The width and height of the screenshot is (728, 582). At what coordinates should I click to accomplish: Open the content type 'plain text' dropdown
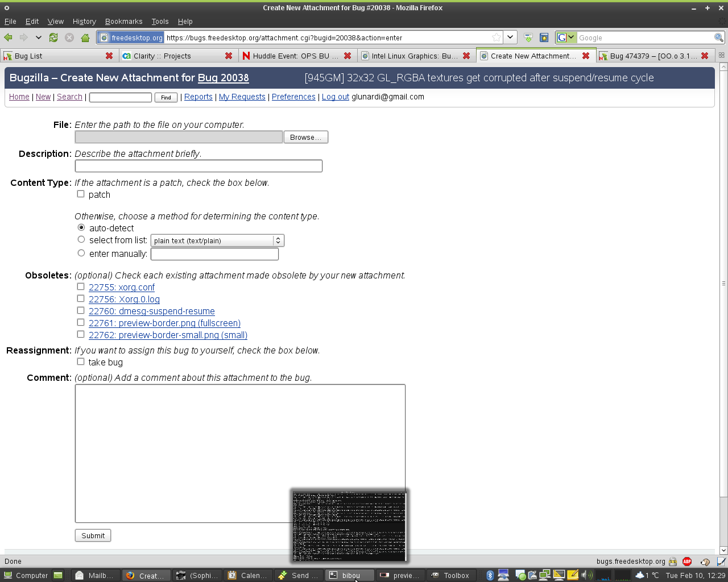(x=217, y=240)
